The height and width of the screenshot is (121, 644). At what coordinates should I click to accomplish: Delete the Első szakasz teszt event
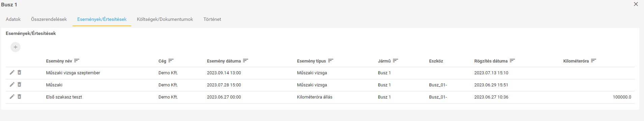[20, 97]
